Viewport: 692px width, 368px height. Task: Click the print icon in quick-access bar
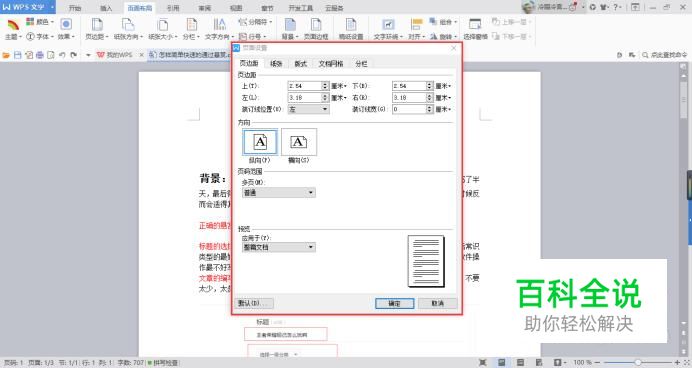pos(40,55)
